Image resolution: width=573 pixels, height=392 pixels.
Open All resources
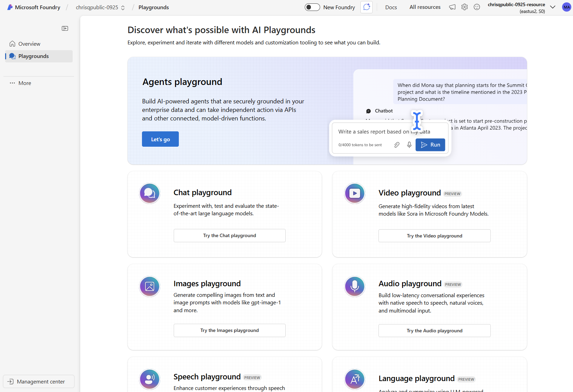[425, 7]
